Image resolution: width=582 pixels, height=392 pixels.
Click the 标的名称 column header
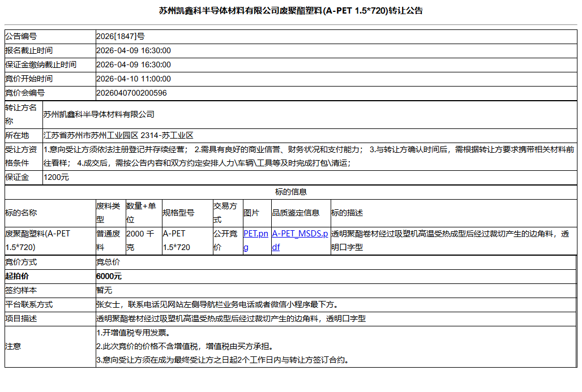(21, 213)
